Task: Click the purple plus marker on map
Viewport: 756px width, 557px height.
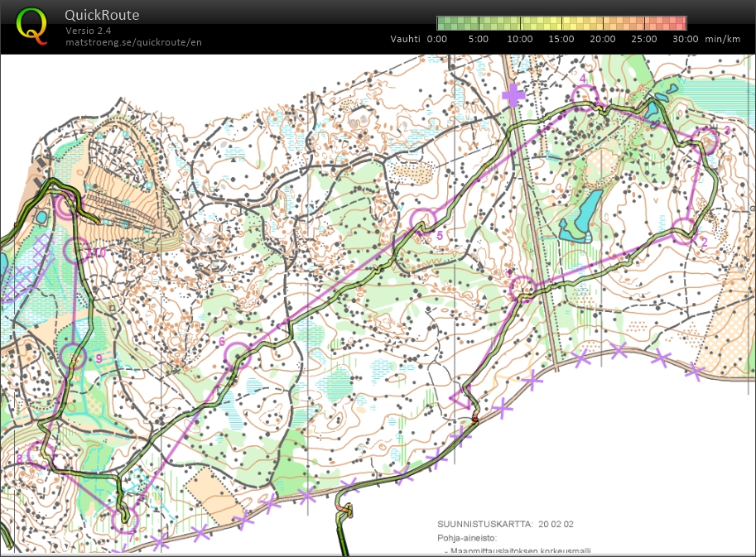Action: point(514,95)
